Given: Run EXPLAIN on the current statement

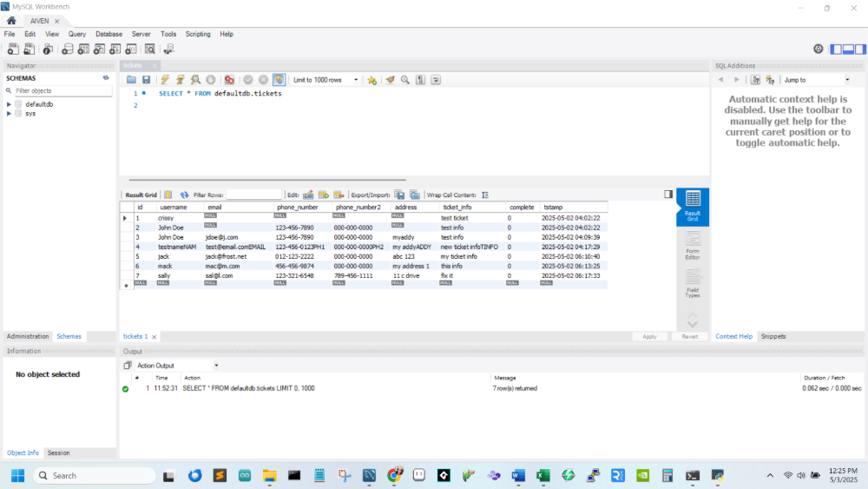Looking at the screenshot, I should click(x=195, y=80).
